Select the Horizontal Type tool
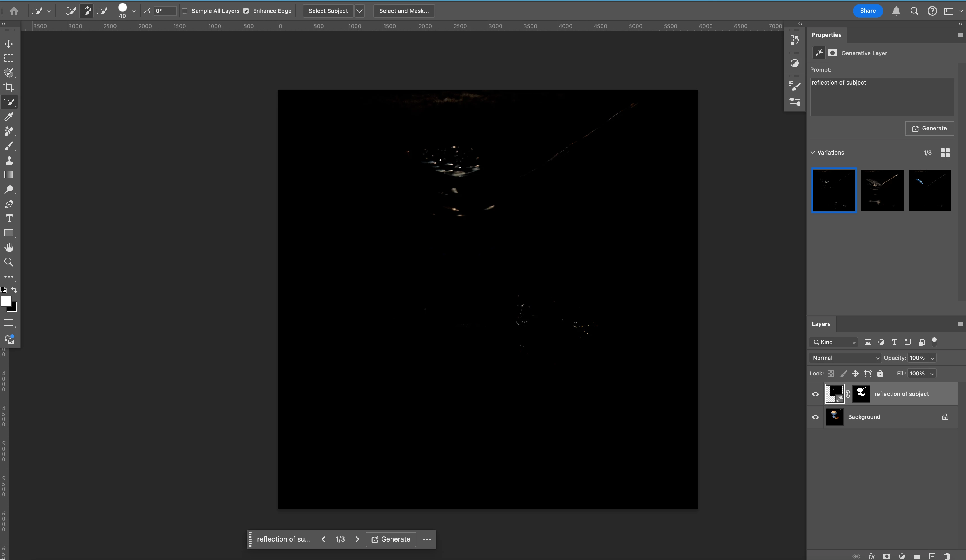This screenshot has width=966, height=560. pyautogui.click(x=9, y=219)
